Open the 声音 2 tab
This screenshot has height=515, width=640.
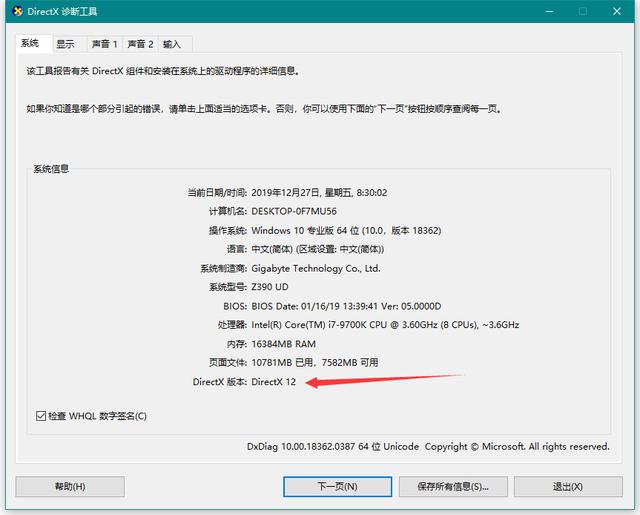[x=140, y=44]
